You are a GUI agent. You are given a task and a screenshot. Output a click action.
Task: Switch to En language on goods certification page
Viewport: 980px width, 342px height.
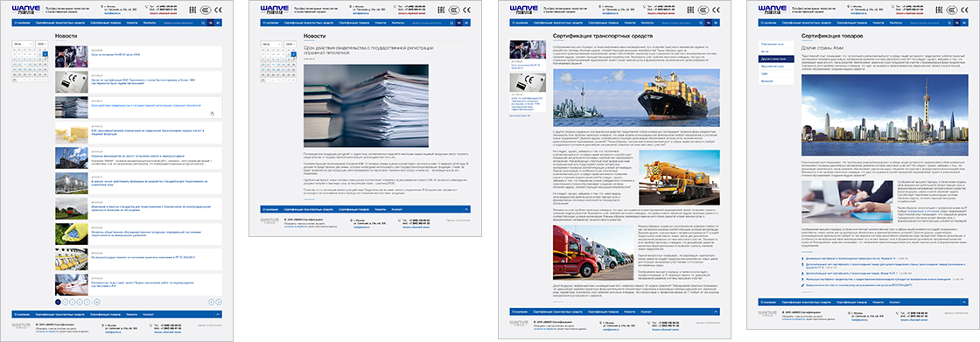(x=965, y=23)
